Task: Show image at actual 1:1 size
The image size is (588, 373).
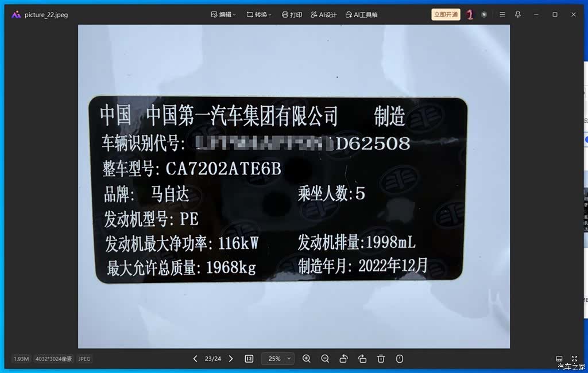Action: point(249,359)
